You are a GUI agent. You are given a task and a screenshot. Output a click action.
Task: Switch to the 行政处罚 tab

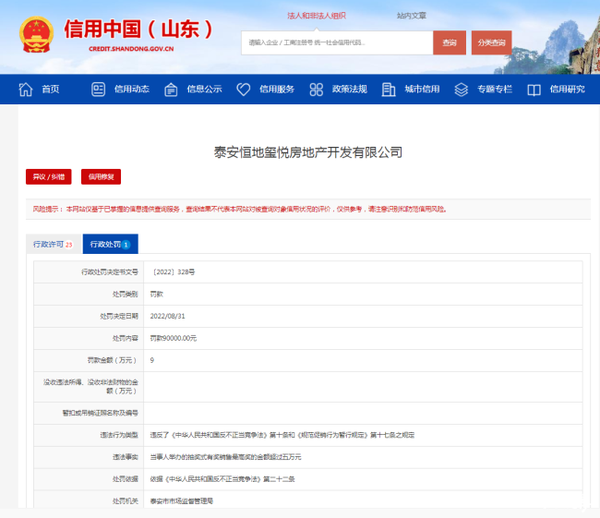[x=110, y=244]
